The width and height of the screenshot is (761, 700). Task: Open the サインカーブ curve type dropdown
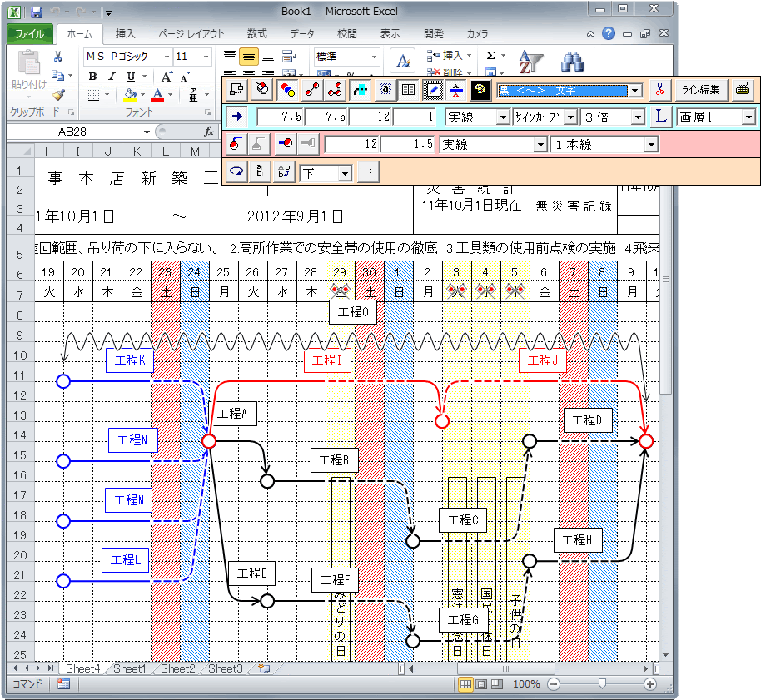pyautogui.click(x=571, y=117)
